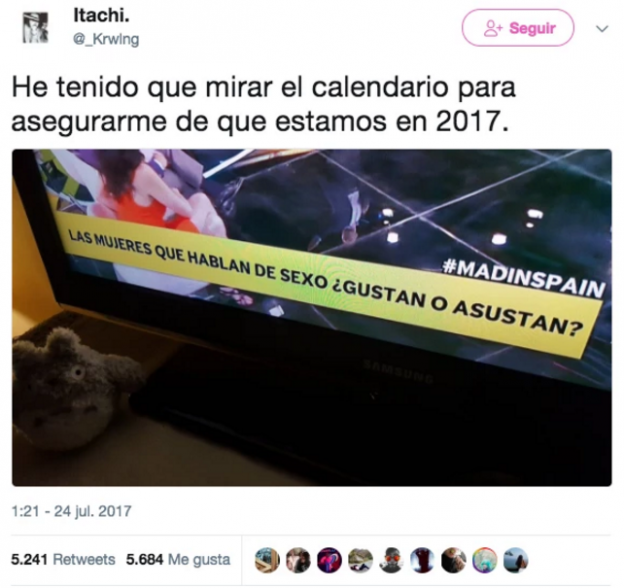Open the tweet timestamp 1:21 - 24 jul. 2017
Viewport: 624px width, 588px height.
(71, 511)
